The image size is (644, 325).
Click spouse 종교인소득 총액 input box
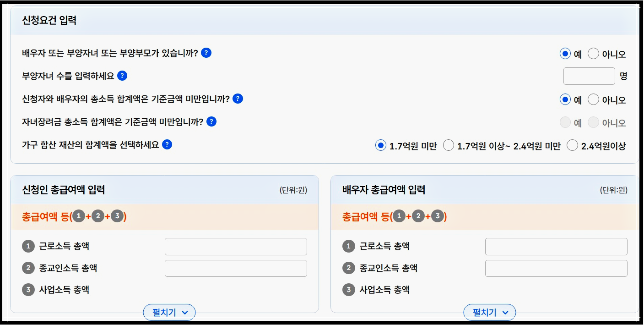pyautogui.click(x=556, y=268)
